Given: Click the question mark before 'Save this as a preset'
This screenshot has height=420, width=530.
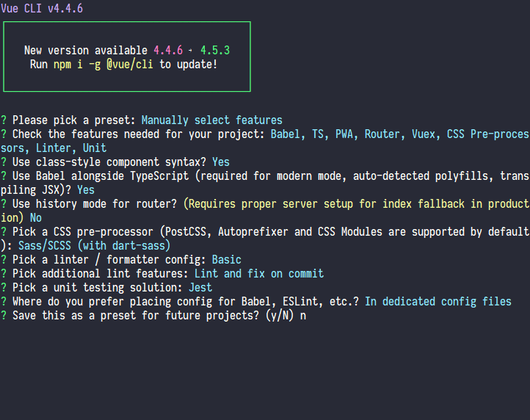Looking at the screenshot, I should pyautogui.click(x=4, y=316).
